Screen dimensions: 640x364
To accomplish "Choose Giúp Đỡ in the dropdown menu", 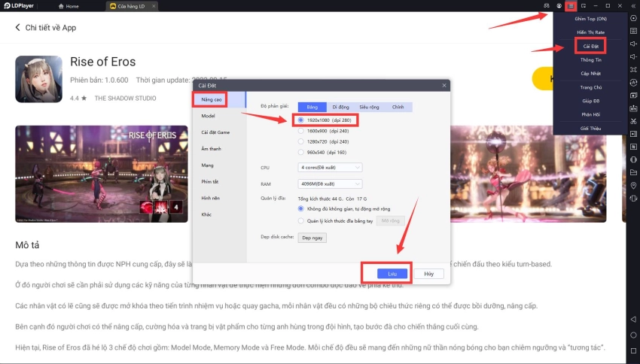I will pyautogui.click(x=590, y=101).
